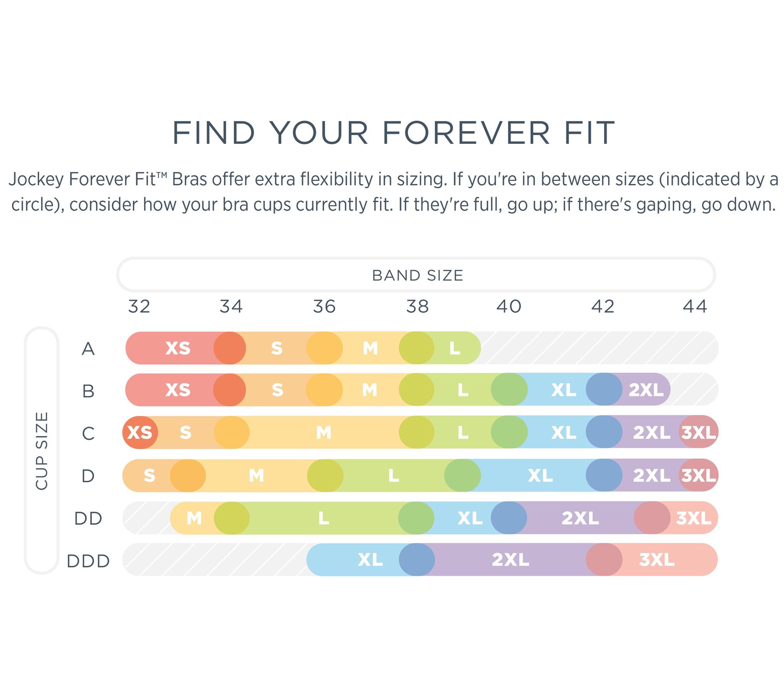Screen dimensions: 784x697
Task: Select the 2XL segment in row B
Action: [x=646, y=390]
